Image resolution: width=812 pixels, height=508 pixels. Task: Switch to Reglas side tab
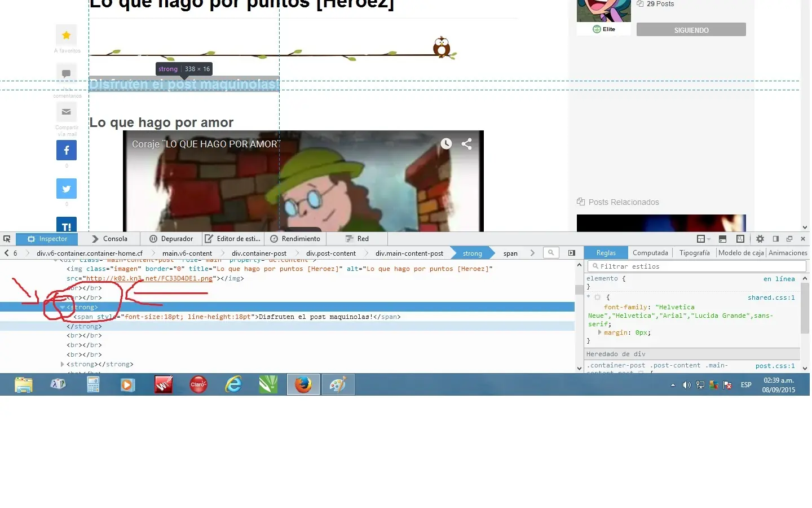[606, 253]
